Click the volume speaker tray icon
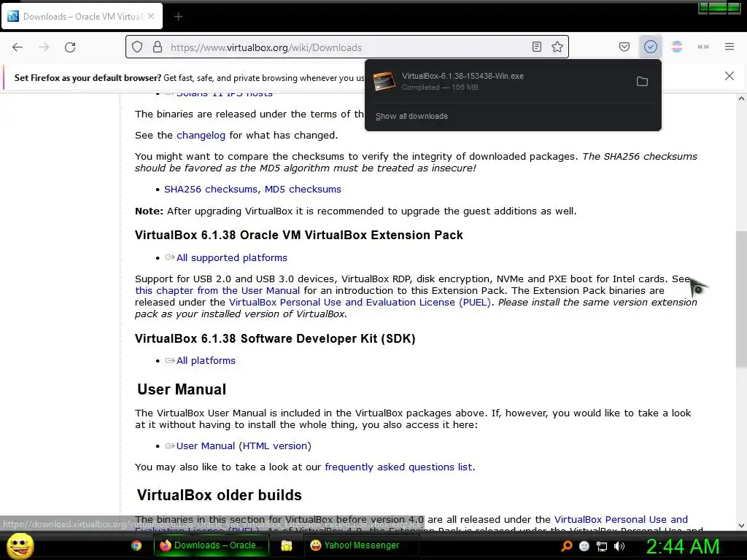Viewport: 747px width, 560px height. (619, 546)
